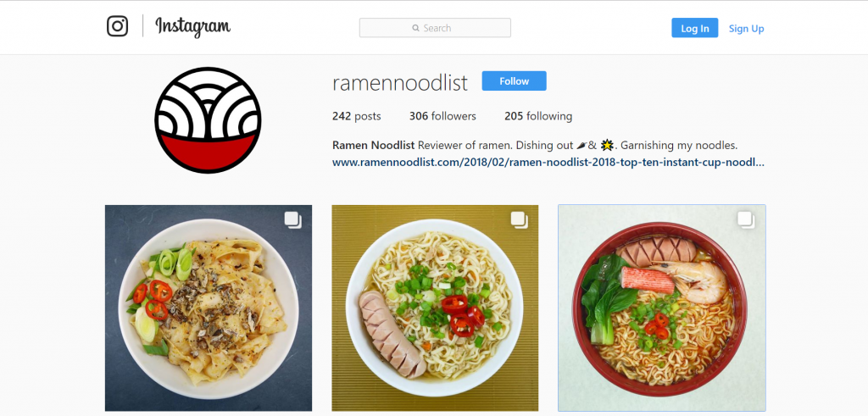Open the flat noodles with chili post
The height and width of the screenshot is (416, 868).
pos(209,308)
